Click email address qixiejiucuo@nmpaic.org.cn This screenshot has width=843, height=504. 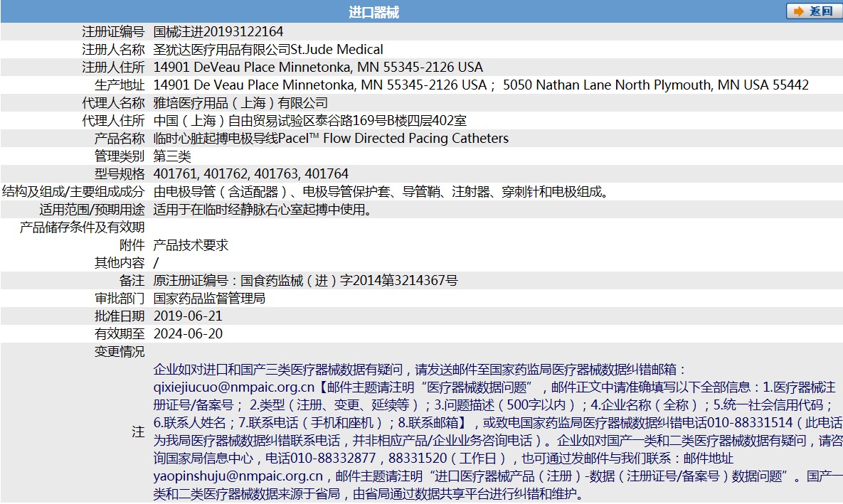[234, 387]
